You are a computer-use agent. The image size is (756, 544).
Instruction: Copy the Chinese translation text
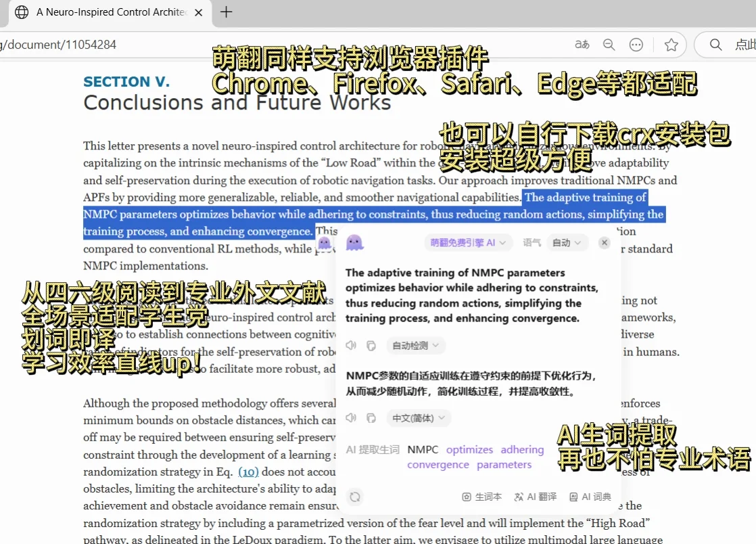tap(371, 418)
